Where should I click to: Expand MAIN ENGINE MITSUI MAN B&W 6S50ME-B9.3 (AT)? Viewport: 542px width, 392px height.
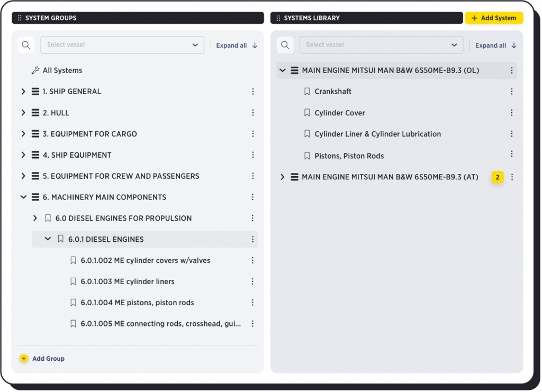tap(282, 177)
